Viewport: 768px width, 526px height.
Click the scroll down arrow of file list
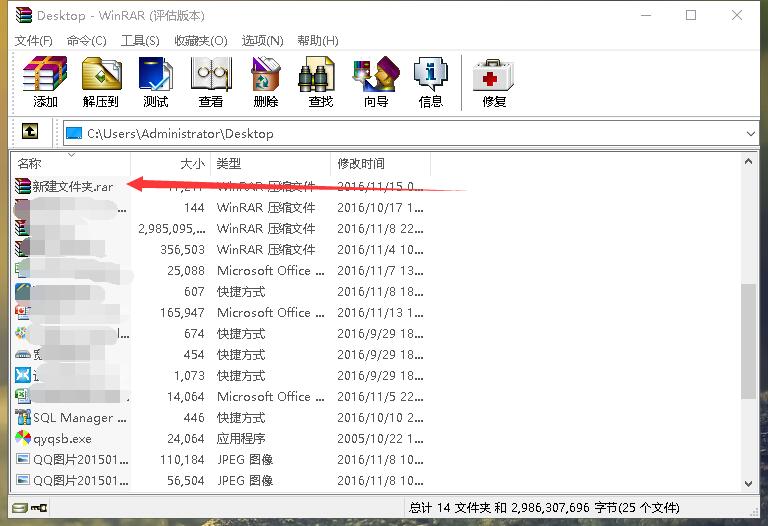click(x=748, y=483)
